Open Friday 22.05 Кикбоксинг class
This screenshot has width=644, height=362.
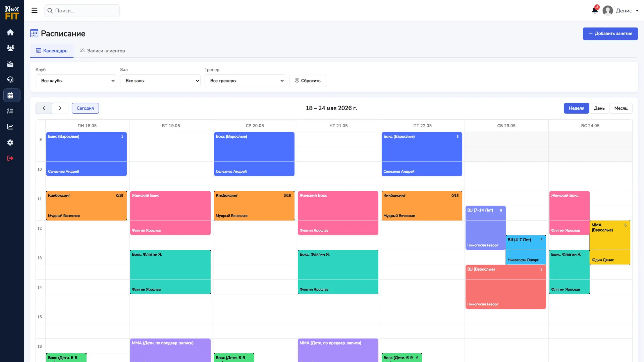coord(422,206)
